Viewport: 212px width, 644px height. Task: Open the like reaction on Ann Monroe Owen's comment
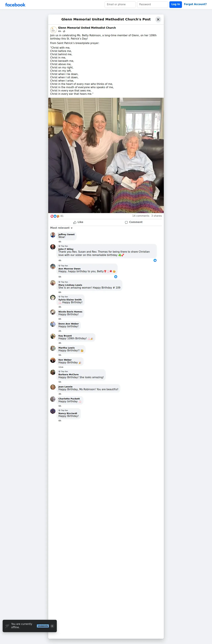coord(116,277)
